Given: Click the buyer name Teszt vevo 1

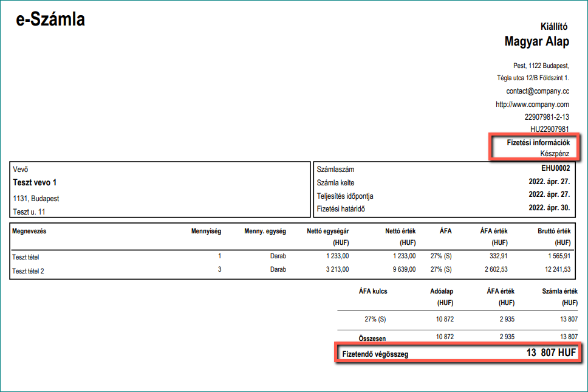Looking at the screenshot, I should 35,183.
